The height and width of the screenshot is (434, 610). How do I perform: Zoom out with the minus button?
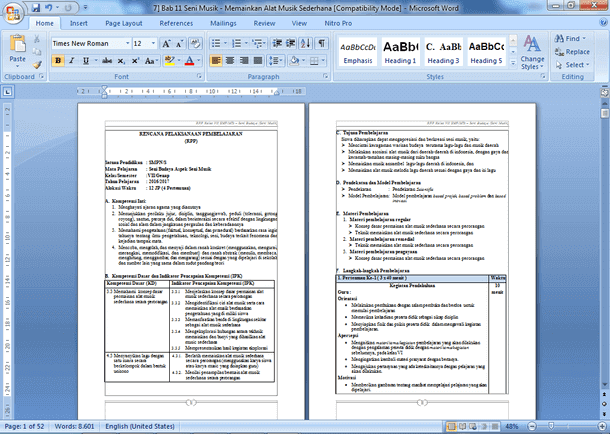(x=532, y=427)
